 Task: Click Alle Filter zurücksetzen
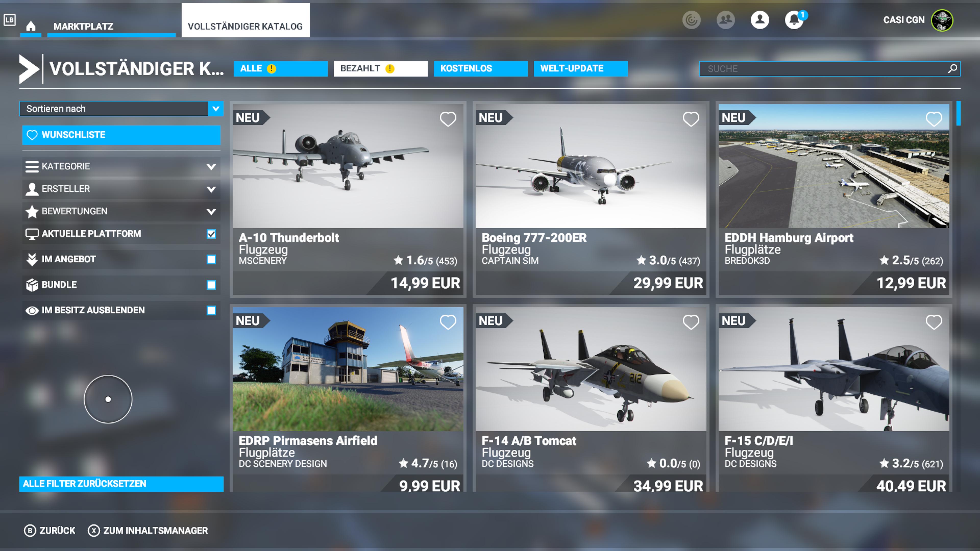click(121, 484)
